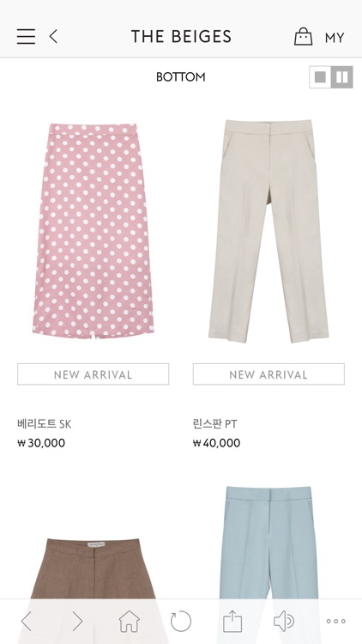
Task: Switch to single-column view
Action: click(320, 76)
